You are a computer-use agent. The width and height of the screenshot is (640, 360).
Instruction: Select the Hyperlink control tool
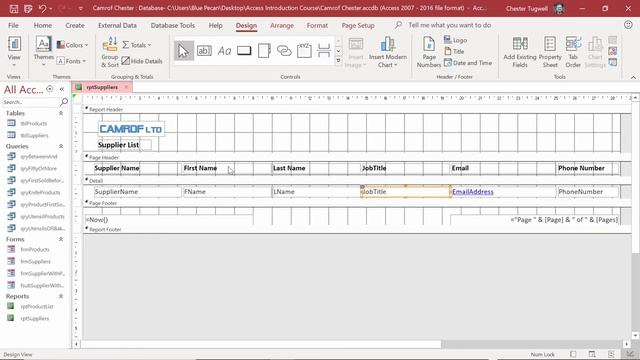coord(284,51)
